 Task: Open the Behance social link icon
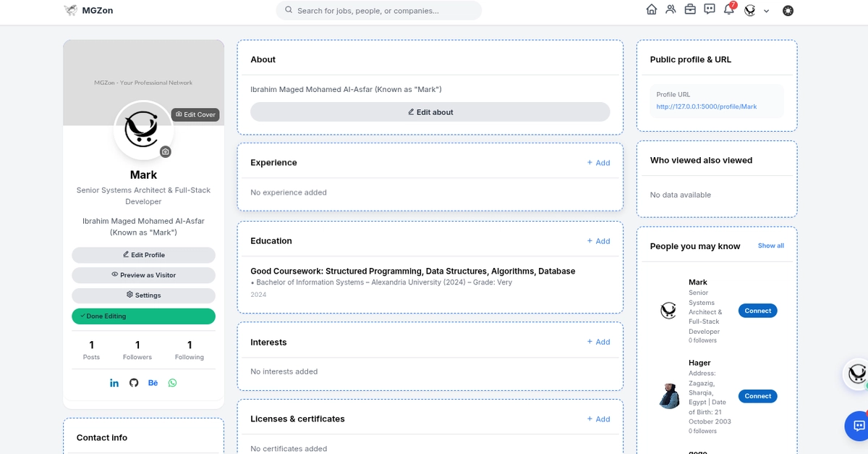[x=153, y=382]
